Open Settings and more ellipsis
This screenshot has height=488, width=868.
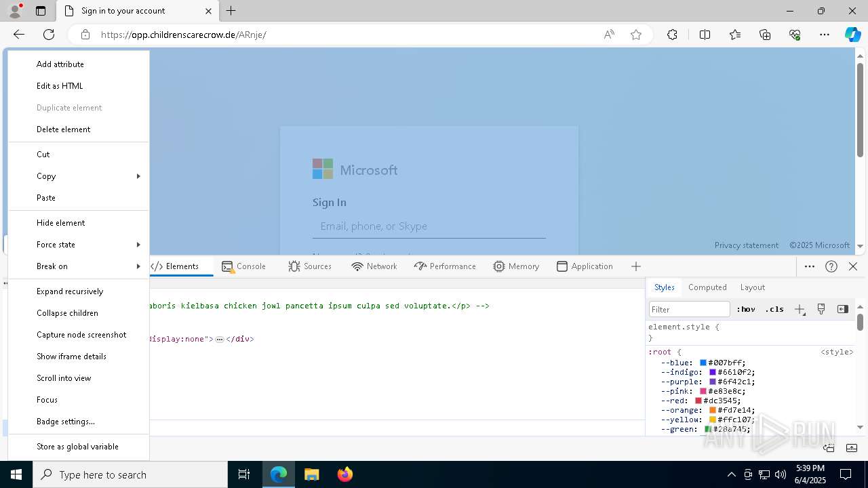pyautogui.click(x=825, y=35)
